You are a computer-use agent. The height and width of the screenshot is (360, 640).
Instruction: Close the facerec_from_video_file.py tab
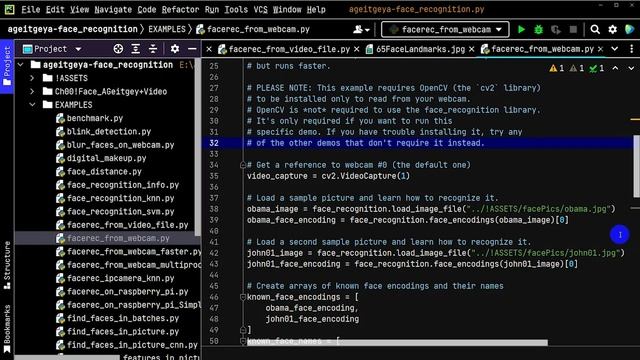tap(356, 49)
